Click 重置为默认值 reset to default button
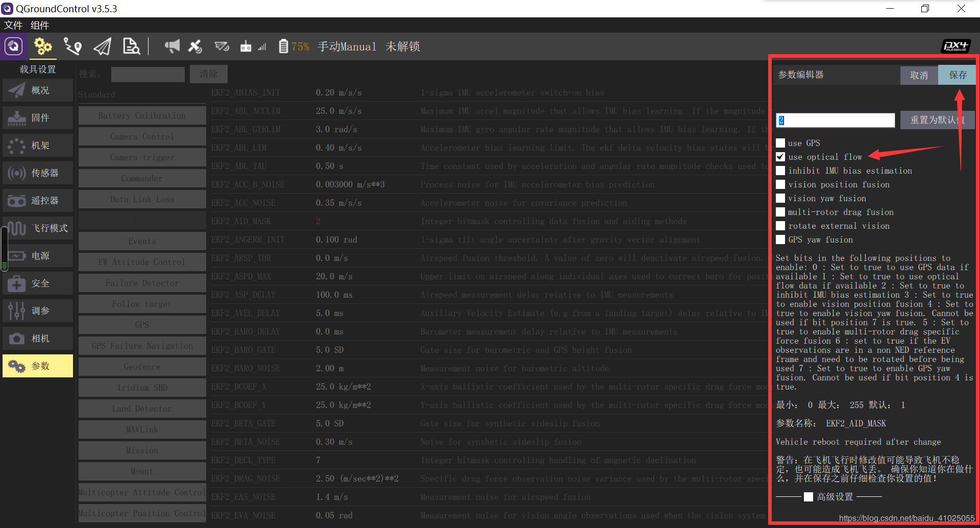Image resolution: width=980 pixels, height=528 pixels. (937, 119)
